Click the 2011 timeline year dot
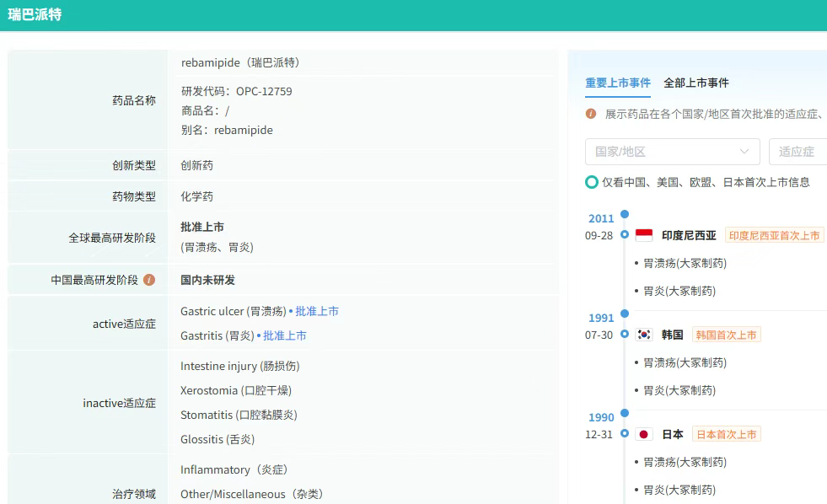The width and height of the screenshot is (827, 504). coord(625,214)
